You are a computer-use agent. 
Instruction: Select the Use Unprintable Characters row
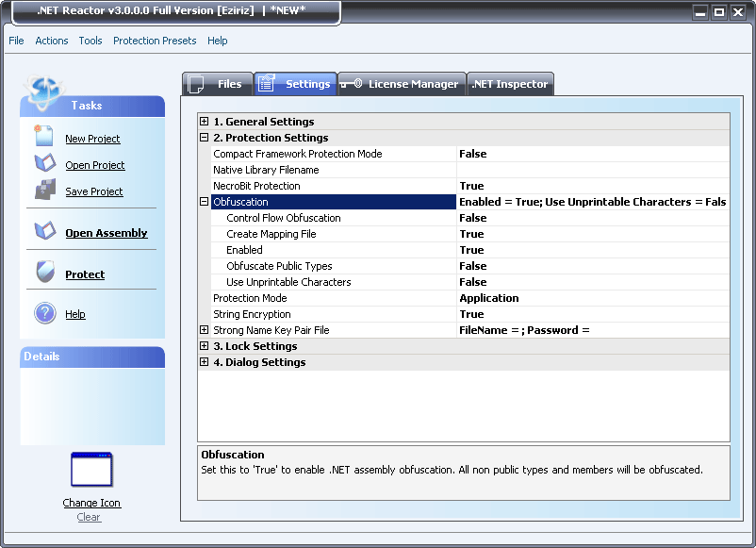470,282
